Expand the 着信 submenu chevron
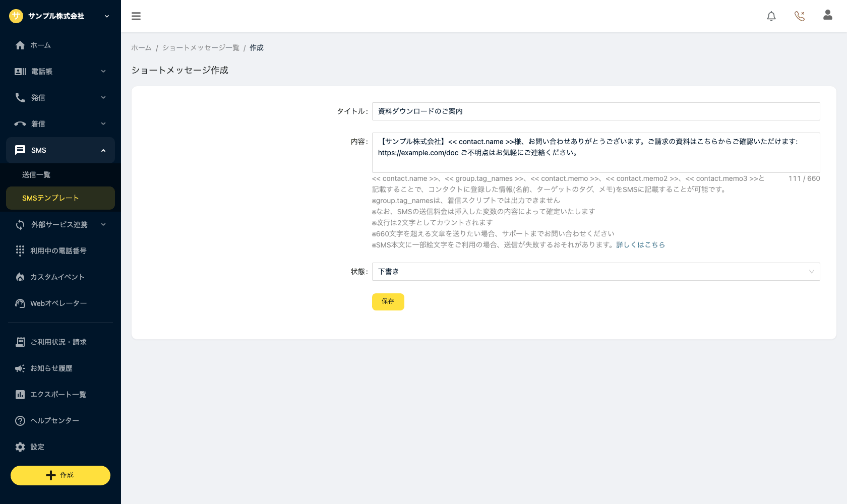 pyautogui.click(x=103, y=124)
